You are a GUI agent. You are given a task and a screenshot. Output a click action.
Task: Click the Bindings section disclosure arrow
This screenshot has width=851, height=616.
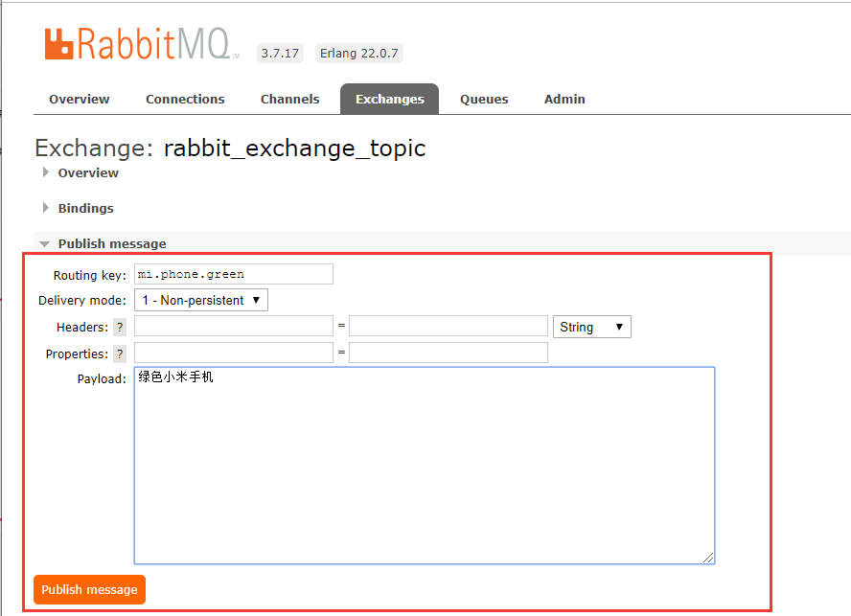45,208
